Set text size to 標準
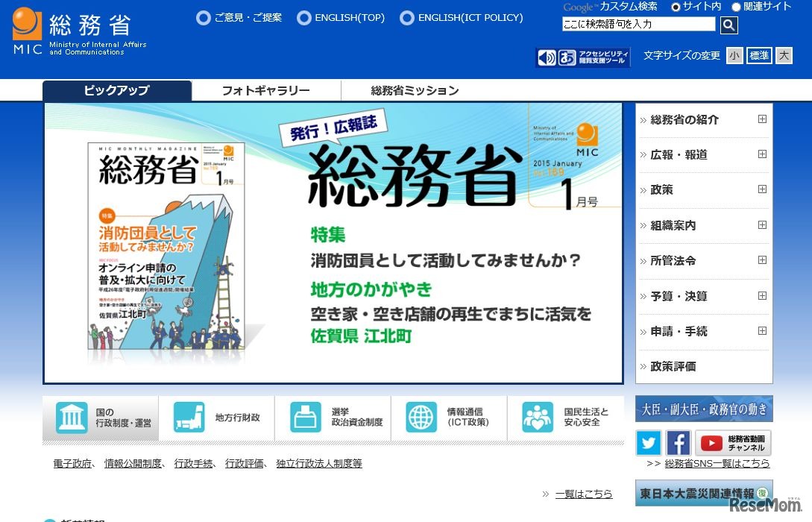Screen dimensions: 812x522 click(x=759, y=55)
